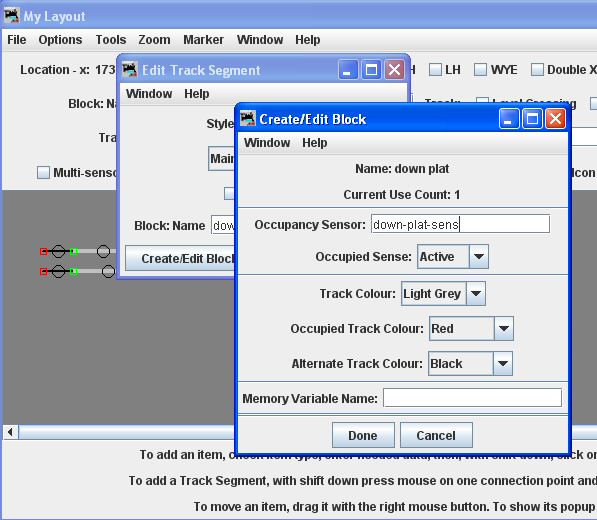Close the Create/Edit Block dialog
Image resolution: width=597 pixels, height=520 pixels.
[x=555, y=119]
